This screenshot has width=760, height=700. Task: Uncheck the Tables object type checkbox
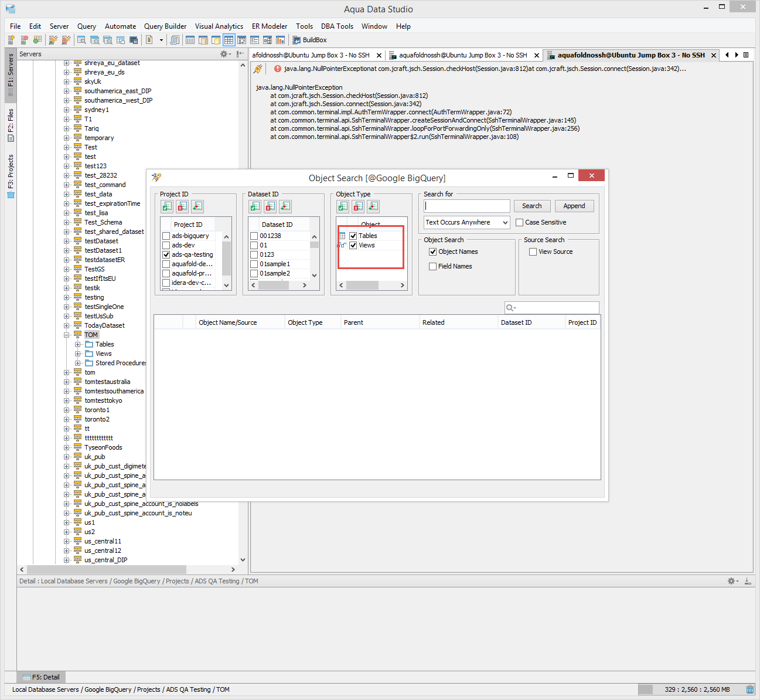353,236
